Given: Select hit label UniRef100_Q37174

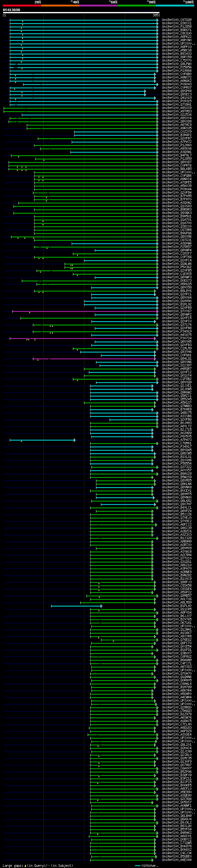Looking at the screenshot, I should pos(177,325).
